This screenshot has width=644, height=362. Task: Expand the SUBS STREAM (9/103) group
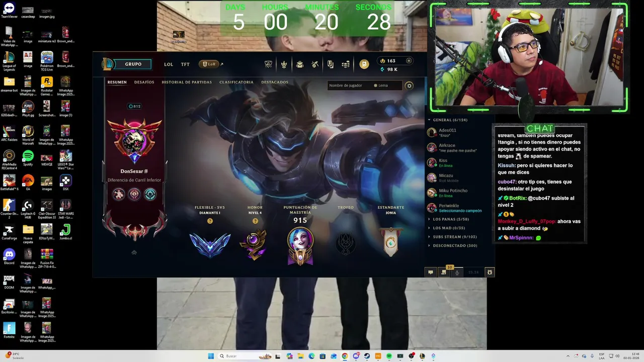click(452, 237)
